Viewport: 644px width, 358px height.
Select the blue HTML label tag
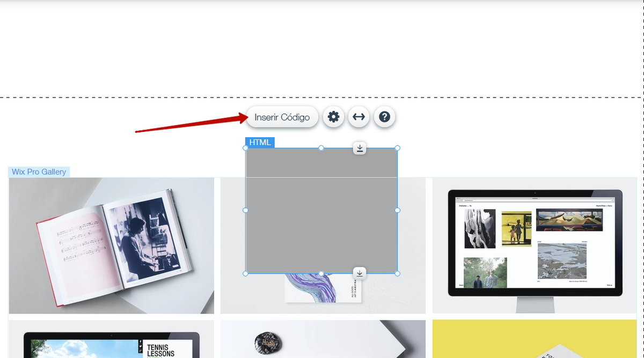point(260,143)
